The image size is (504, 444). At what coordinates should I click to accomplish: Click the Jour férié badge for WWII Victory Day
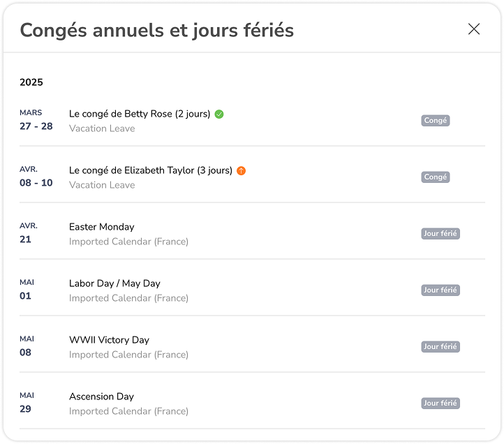pos(440,347)
